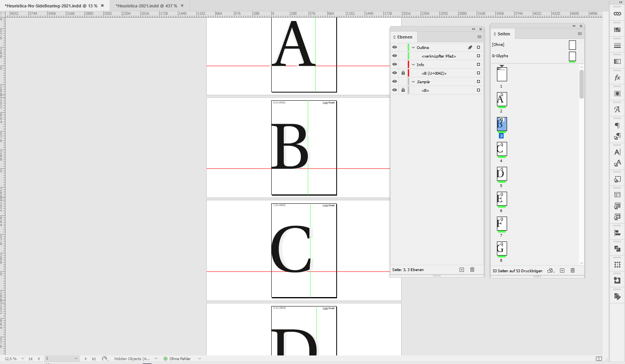
Task: Open the Verknüpfungen (Links) panel icon
Action: point(617,14)
